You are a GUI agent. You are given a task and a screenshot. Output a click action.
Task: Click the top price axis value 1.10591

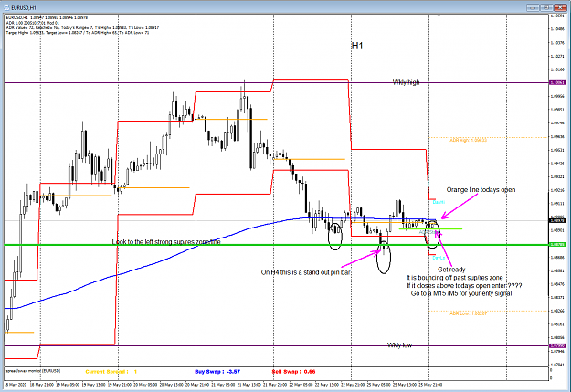tap(557, 16)
